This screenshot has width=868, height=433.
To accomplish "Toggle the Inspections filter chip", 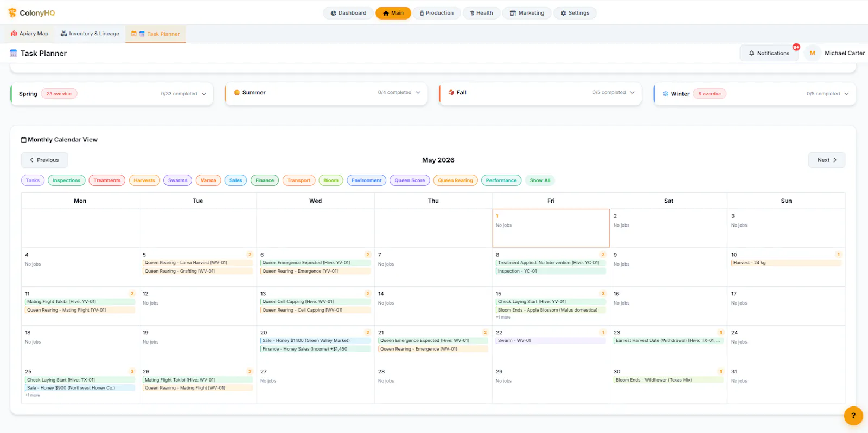I will point(66,180).
